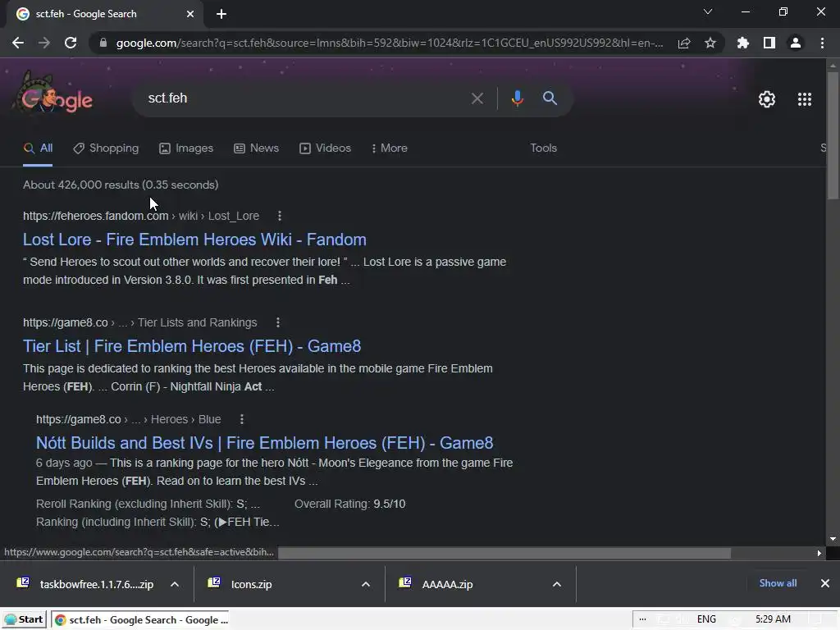This screenshot has width=840, height=630.
Task: Bookmark this page with the star icon
Action: pos(710,43)
